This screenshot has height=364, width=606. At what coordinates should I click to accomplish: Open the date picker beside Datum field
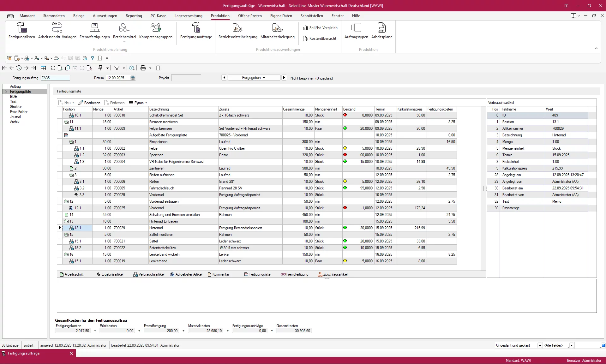tap(133, 78)
